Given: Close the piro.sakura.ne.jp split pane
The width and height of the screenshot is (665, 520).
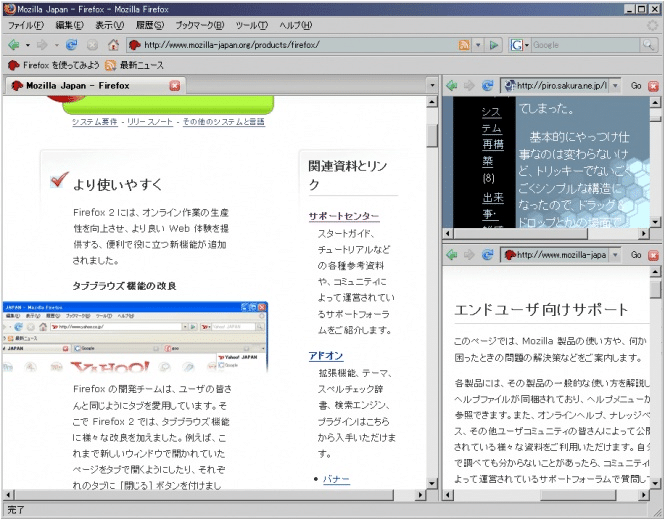Looking at the screenshot, I should click(x=654, y=86).
